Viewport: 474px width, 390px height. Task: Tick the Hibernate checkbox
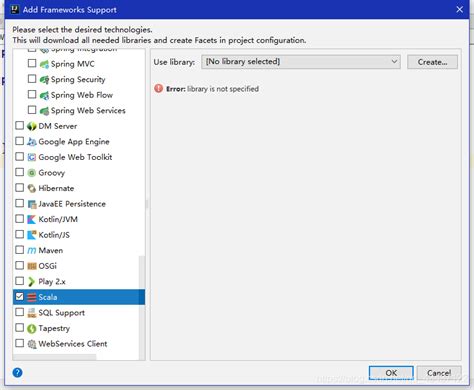tap(20, 188)
